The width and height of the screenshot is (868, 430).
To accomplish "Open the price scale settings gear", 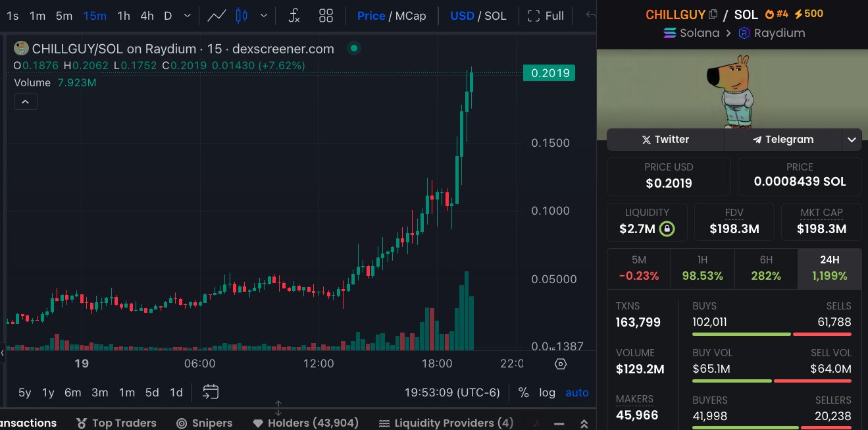I will [x=561, y=363].
